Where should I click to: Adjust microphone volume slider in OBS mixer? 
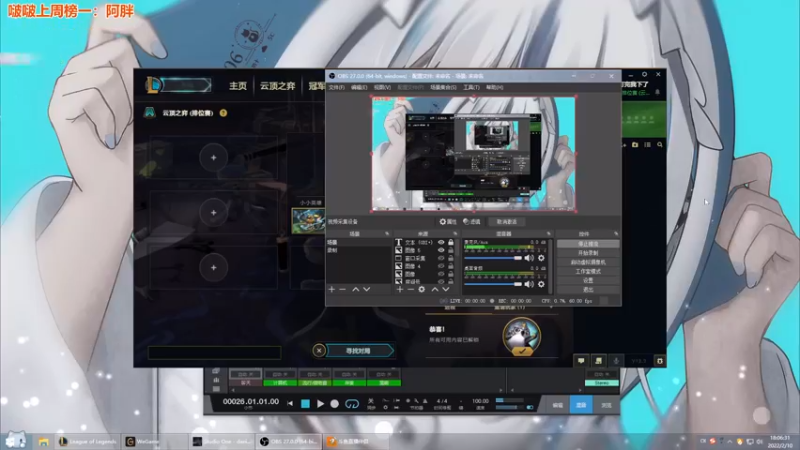pyautogui.click(x=493, y=258)
